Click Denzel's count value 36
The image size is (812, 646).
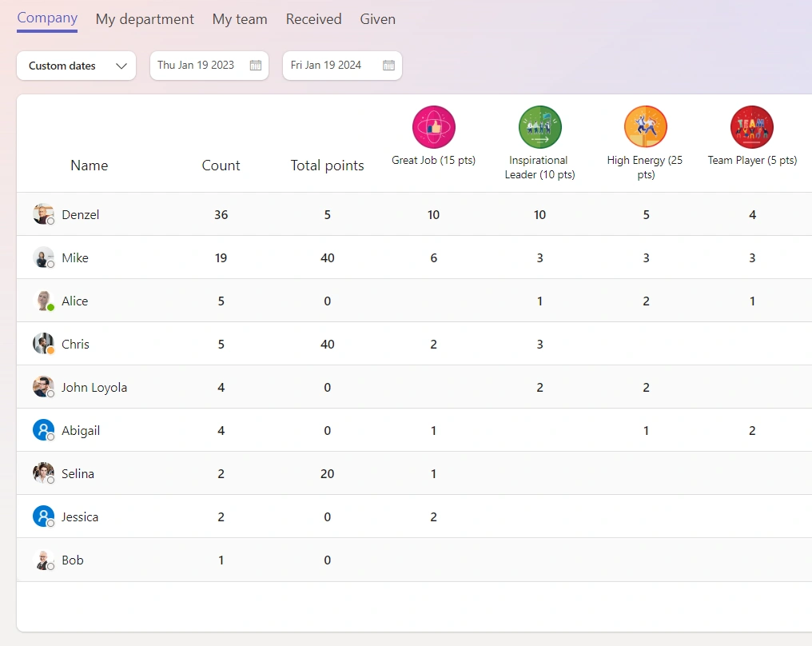pyautogui.click(x=221, y=214)
